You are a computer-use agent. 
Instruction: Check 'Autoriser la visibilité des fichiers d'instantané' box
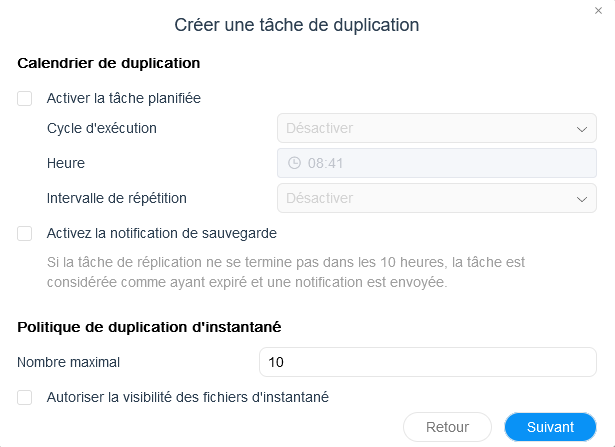tap(25, 397)
